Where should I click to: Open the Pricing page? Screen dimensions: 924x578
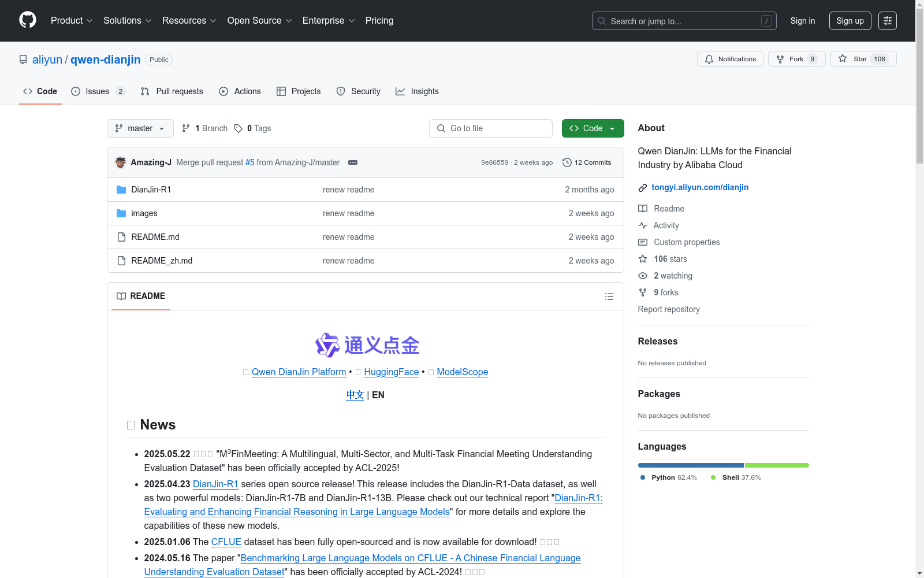[x=379, y=21]
